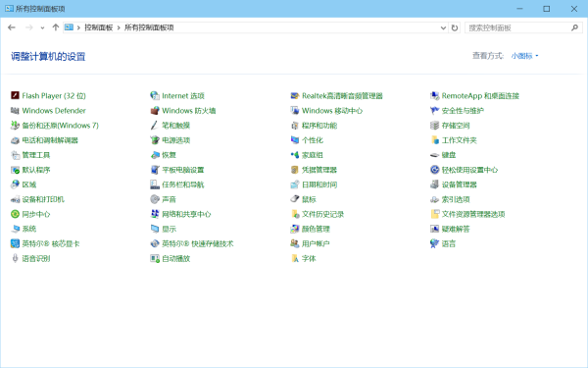Expand chevron before 控制面板 in address bar
Image resolution: width=588 pixels, height=368 pixels.
pyautogui.click(x=78, y=27)
